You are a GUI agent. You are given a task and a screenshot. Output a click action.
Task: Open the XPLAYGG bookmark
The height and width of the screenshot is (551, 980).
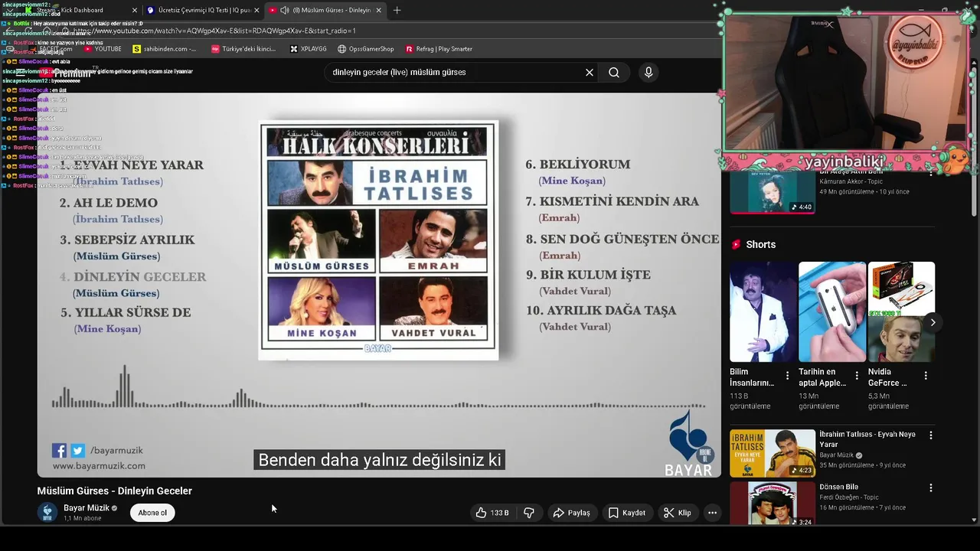click(x=309, y=49)
